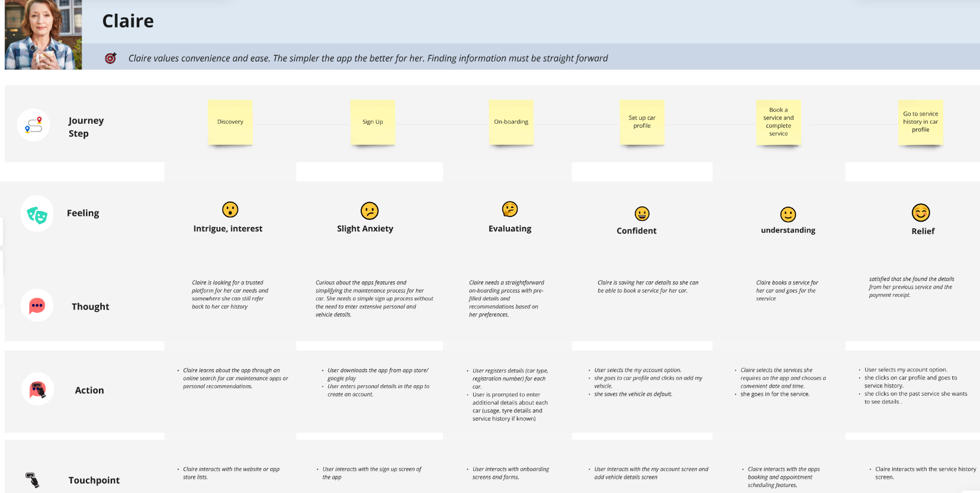Select the Claire persona title
This screenshot has height=493, width=980.
point(128,21)
